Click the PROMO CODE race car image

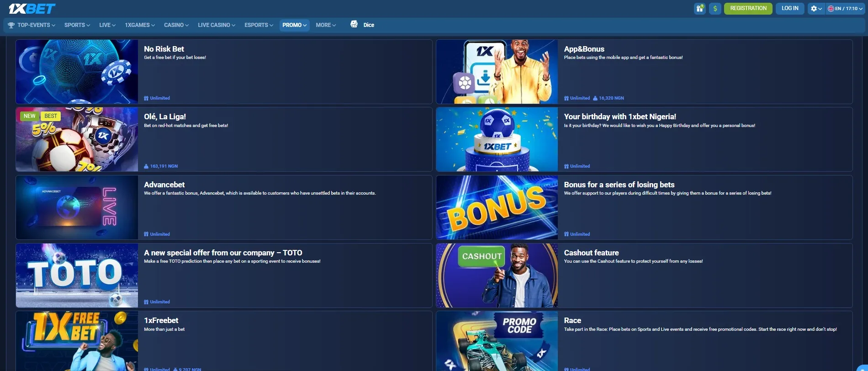(497, 341)
